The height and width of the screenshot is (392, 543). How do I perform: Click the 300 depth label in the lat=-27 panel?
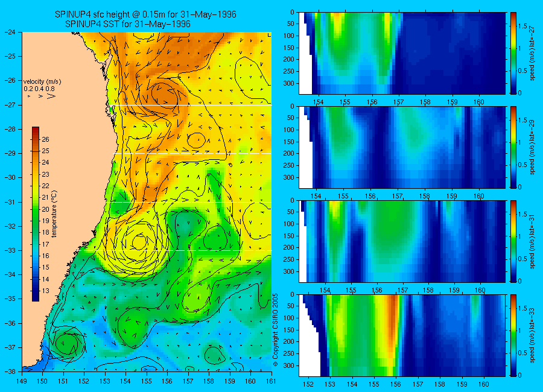pos(290,83)
